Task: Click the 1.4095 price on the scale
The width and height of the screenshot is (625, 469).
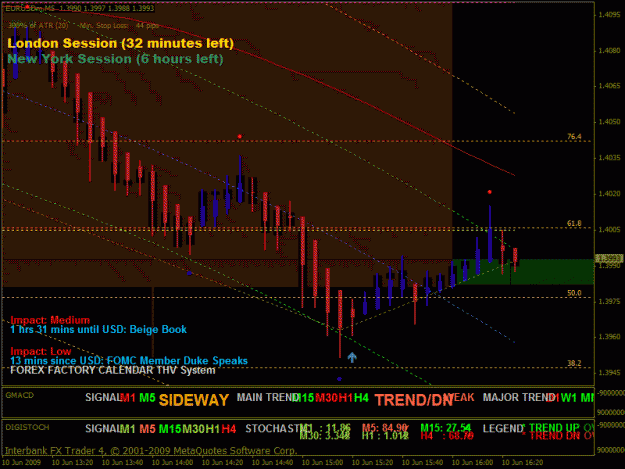Action: tap(609, 15)
